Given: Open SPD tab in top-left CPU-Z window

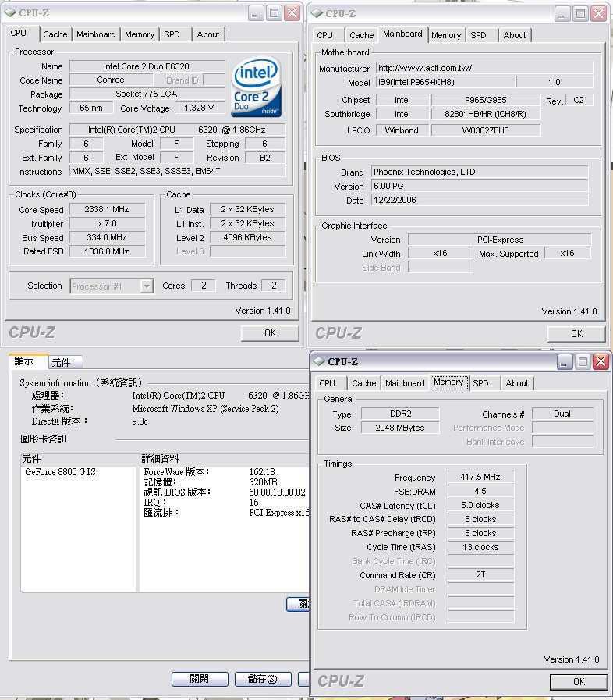Looking at the screenshot, I should (x=172, y=34).
